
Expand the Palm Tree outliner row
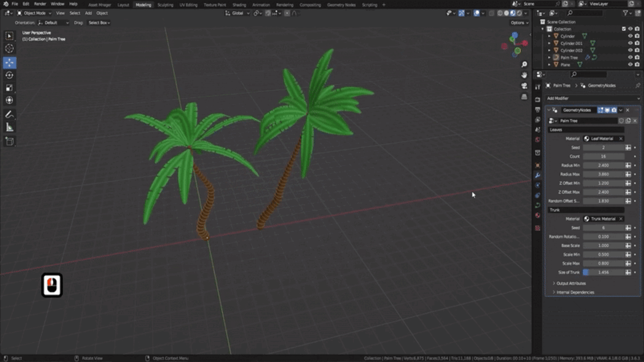549,57
